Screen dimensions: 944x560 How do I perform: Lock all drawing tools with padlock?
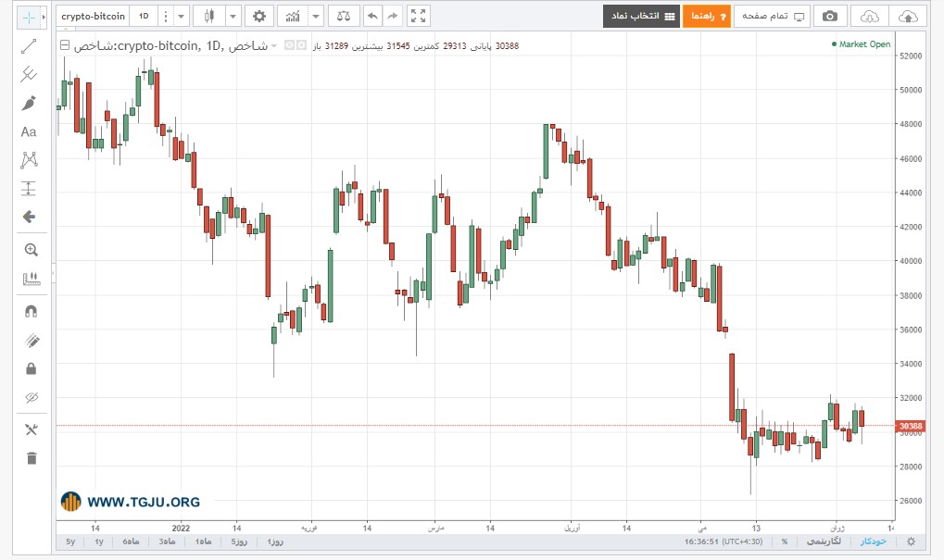point(31,368)
